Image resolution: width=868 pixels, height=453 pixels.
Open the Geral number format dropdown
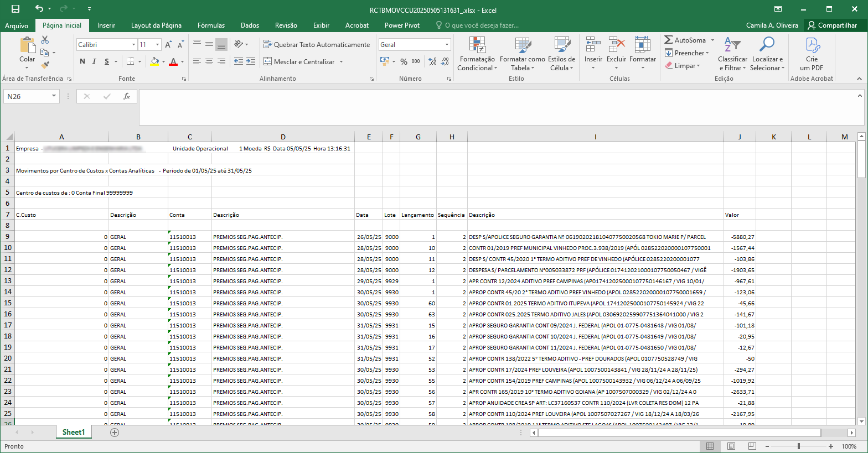(447, 44)
